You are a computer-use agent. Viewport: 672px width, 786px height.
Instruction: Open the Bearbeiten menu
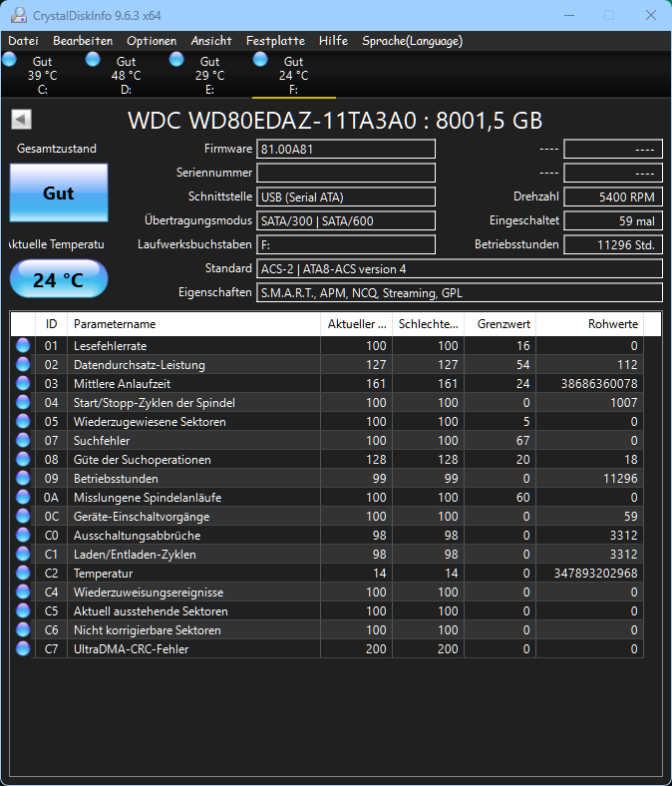click(x=83, y=41)
